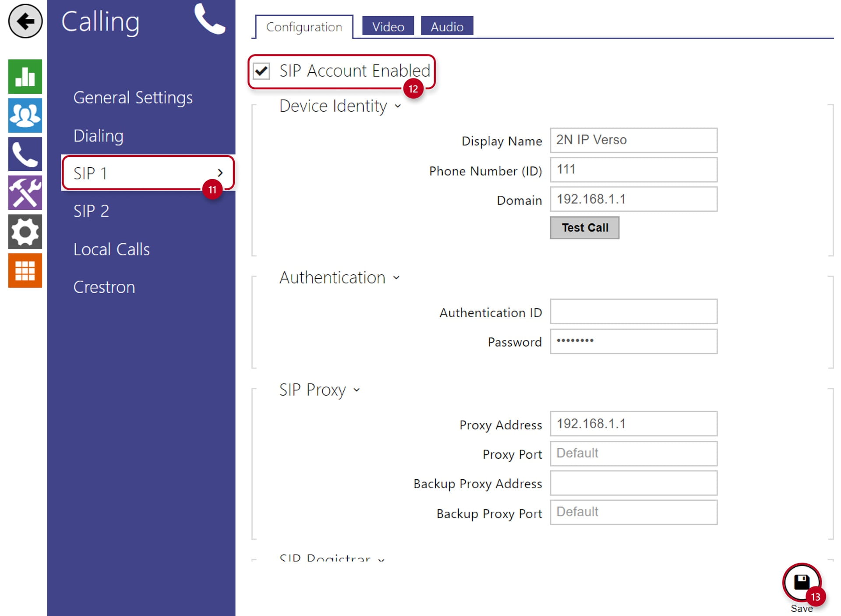Collapse the Device Identity section
Image resolution: width=841 pixels, height=616 pixels.
398,106
